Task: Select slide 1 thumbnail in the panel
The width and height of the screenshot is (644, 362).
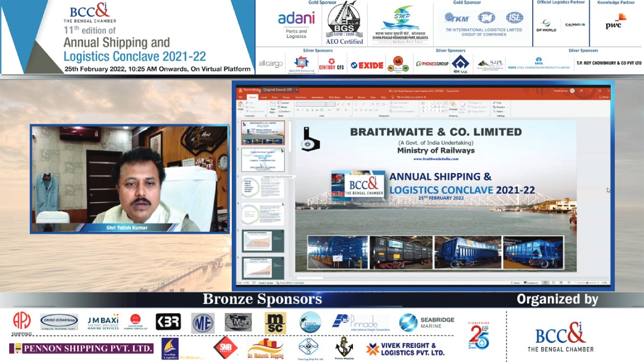Action: [263, 133]
